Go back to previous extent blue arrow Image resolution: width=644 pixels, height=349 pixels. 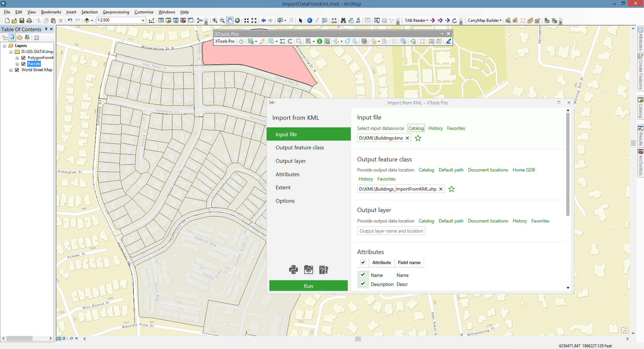pyautogui.click(x=263, y=20)
